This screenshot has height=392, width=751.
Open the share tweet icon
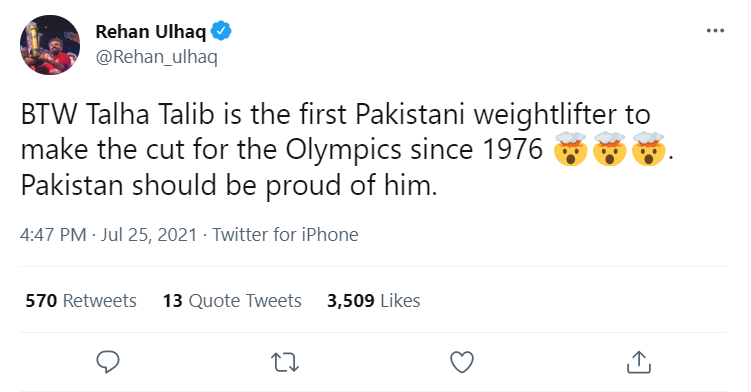[639, 362]
